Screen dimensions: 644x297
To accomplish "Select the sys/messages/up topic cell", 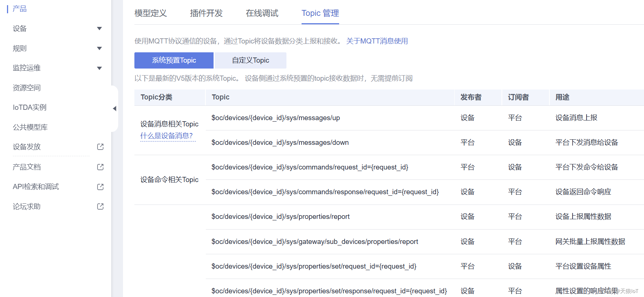I will [276, 118].
